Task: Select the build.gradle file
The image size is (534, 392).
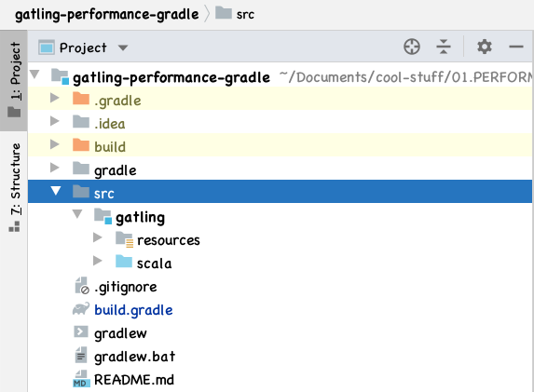Action: point(133,310)
